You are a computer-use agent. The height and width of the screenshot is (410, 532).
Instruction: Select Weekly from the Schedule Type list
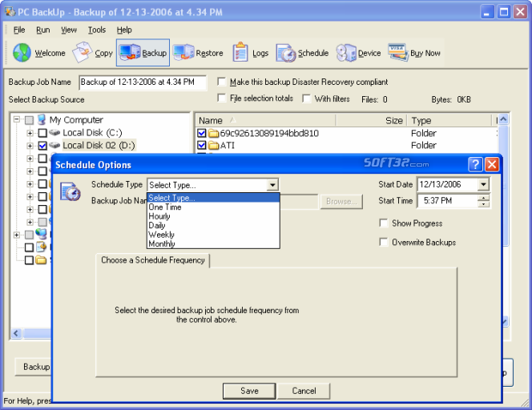(x=161, y=235)
